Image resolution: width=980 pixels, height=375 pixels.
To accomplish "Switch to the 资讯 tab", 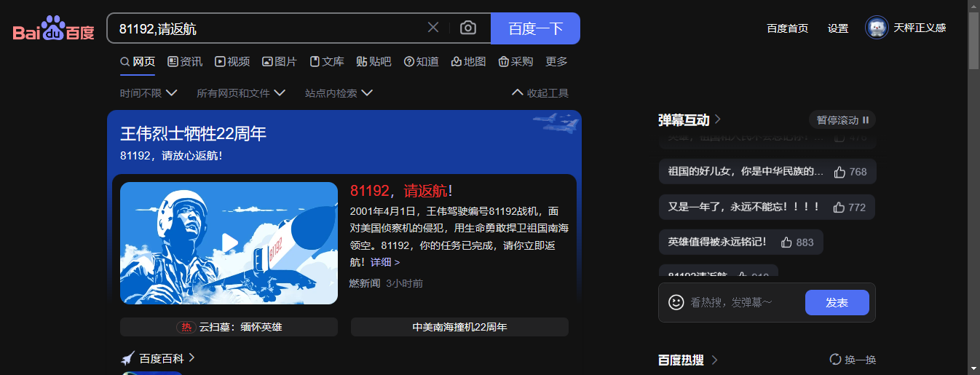I will (x=185, y=62).
